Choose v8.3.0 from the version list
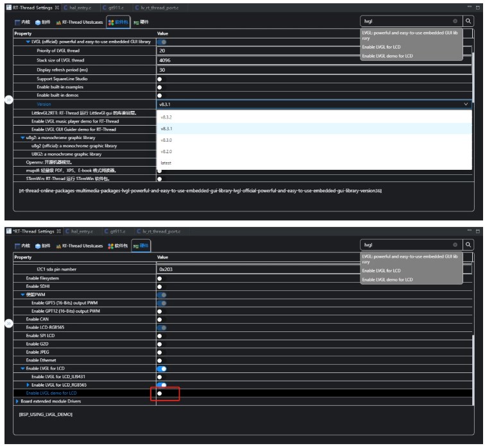Image resolution: width=485 pixels, height=448 pixels. (x=314, y=140)
